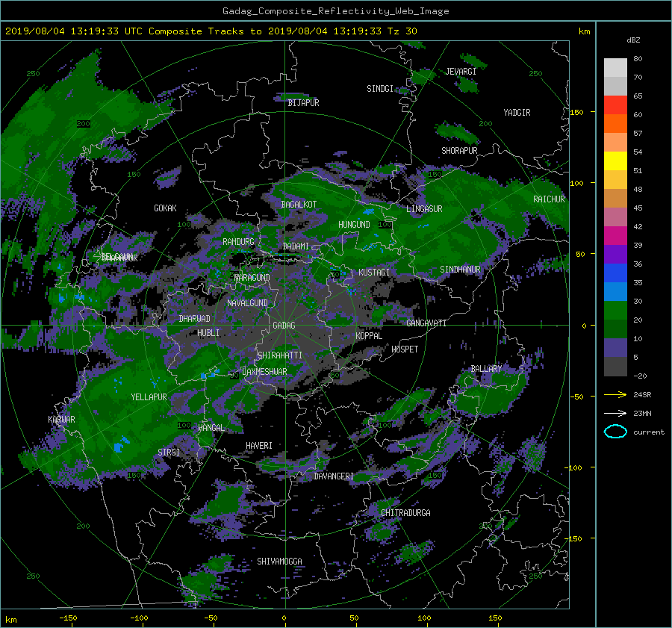Select the light gray 70-80 dBZ legend swatch
This screenshot has height=628, width=672.
(615, 68)
